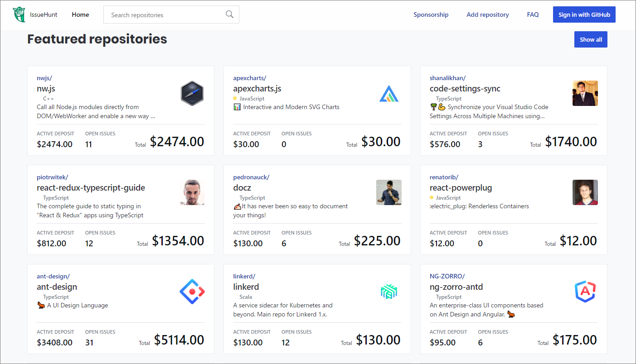Click the $1354.00 total amount
The width and height of the screenshot is (636, 364).
(178, 240)
